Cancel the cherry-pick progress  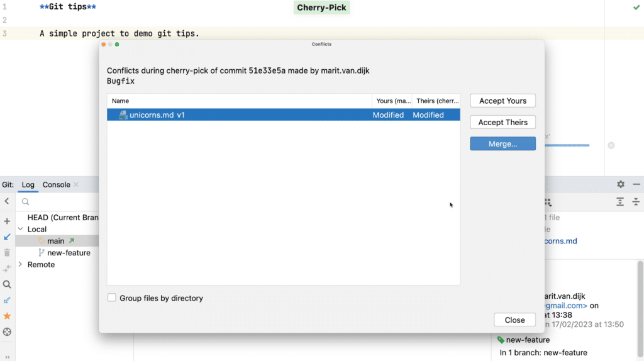pos(611,145)
